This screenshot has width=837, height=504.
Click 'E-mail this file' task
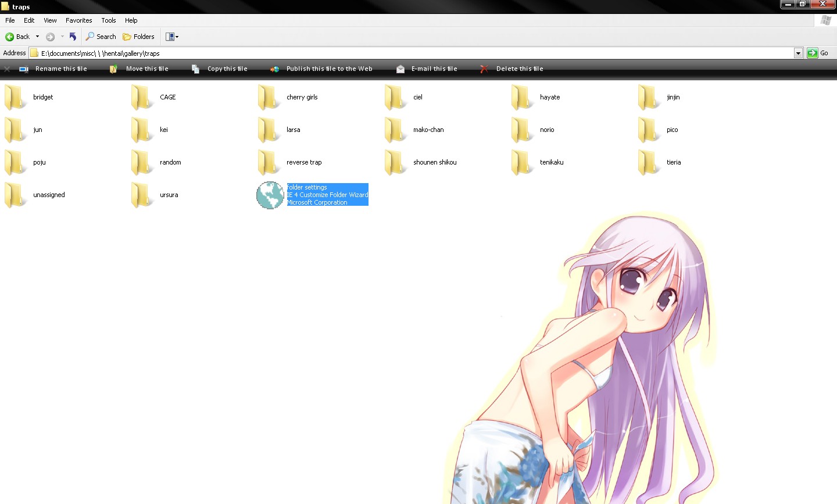(x=434, y=69)
